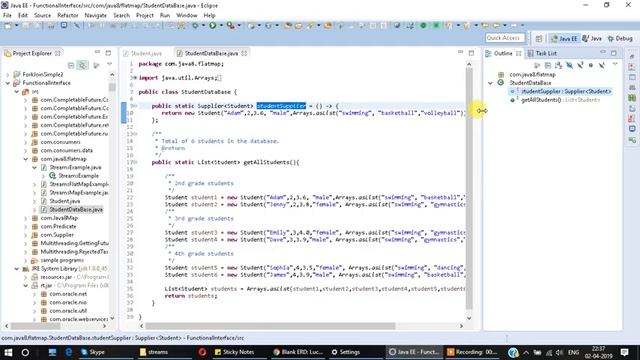Image resolution: width=640 pixels, height=360 pixels.
Task: Open Sticky Notes from the taskbar
Action: (x=234, y=352)
